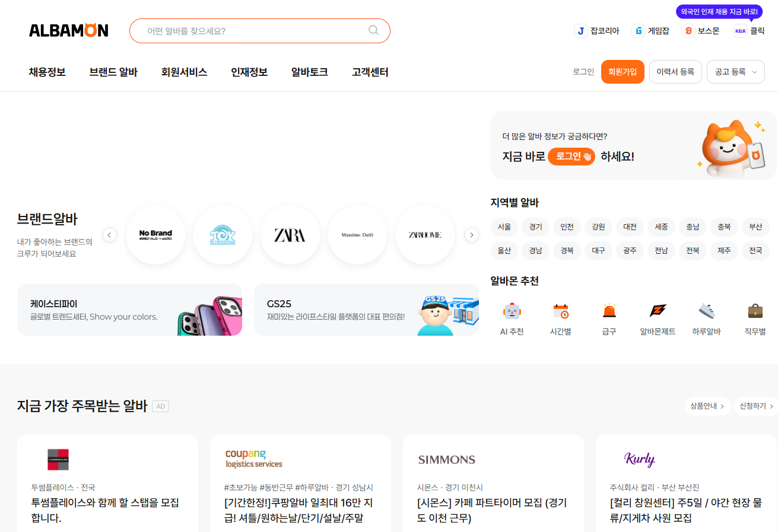Image resolution: width=778 pixels, height=532 pixels.
Task: Click the orange 로그인 banner button
Action: (x=571, y=157)
